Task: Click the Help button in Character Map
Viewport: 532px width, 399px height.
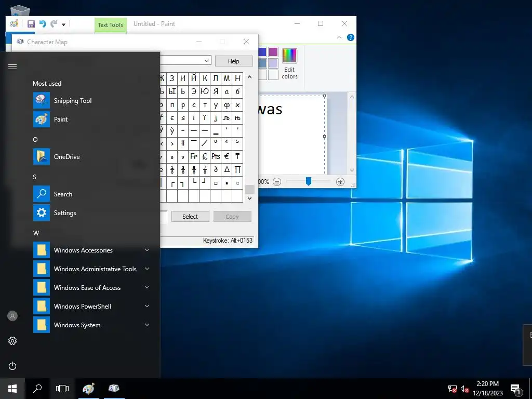Action: coord(233,61)
